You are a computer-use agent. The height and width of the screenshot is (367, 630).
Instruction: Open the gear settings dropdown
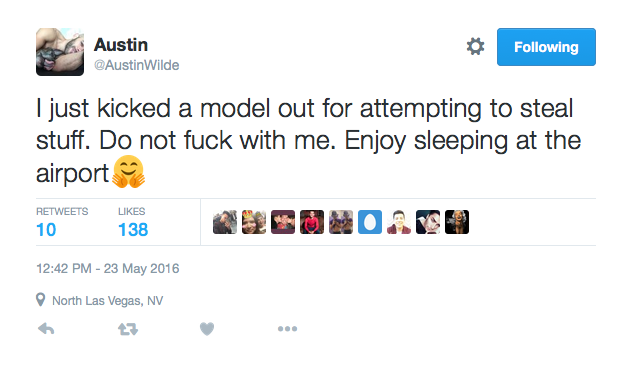[x=475, y=47]
